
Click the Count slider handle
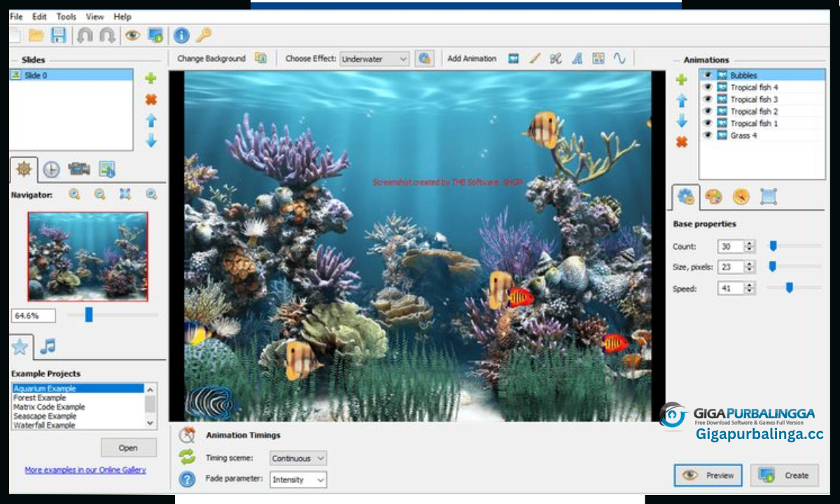(x=773, y=246)
